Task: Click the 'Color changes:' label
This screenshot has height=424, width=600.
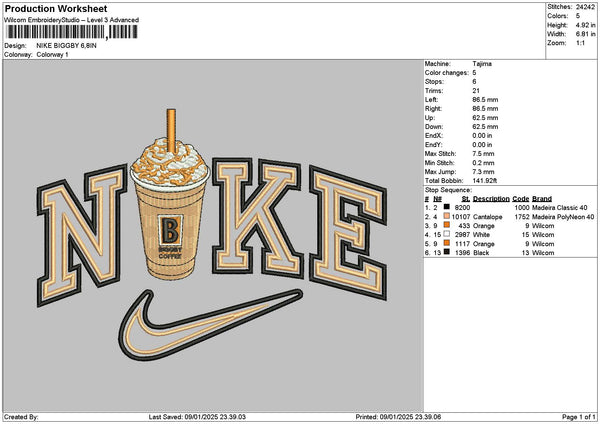Action: (447, 73)
